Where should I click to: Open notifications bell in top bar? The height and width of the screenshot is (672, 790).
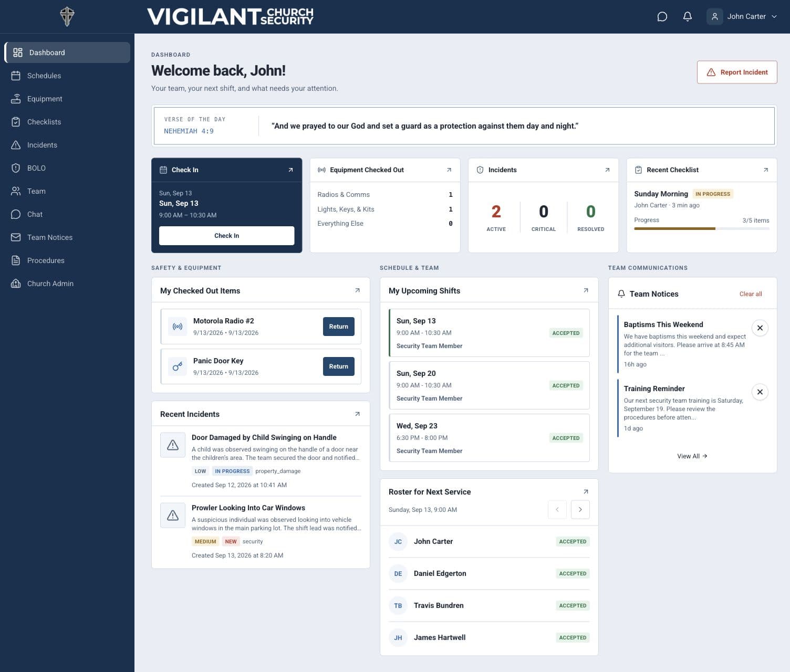pyautogui.click(x=687, y=17)
